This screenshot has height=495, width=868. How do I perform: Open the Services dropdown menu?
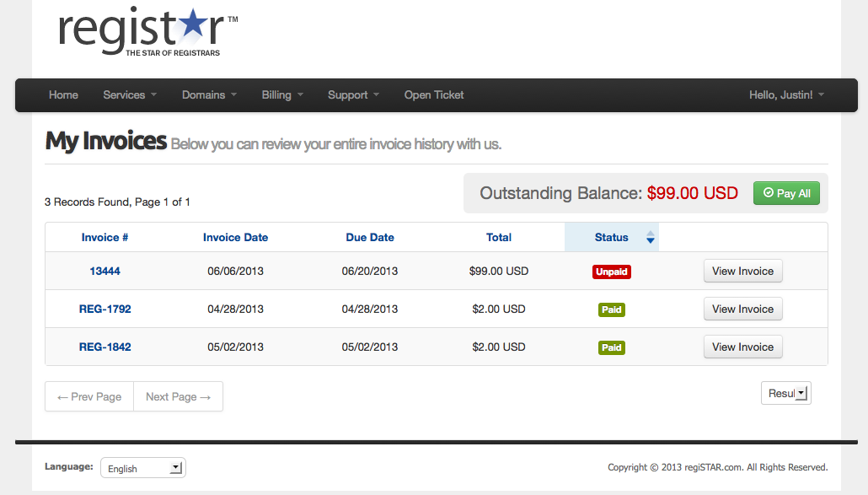(x=130, y=95)
